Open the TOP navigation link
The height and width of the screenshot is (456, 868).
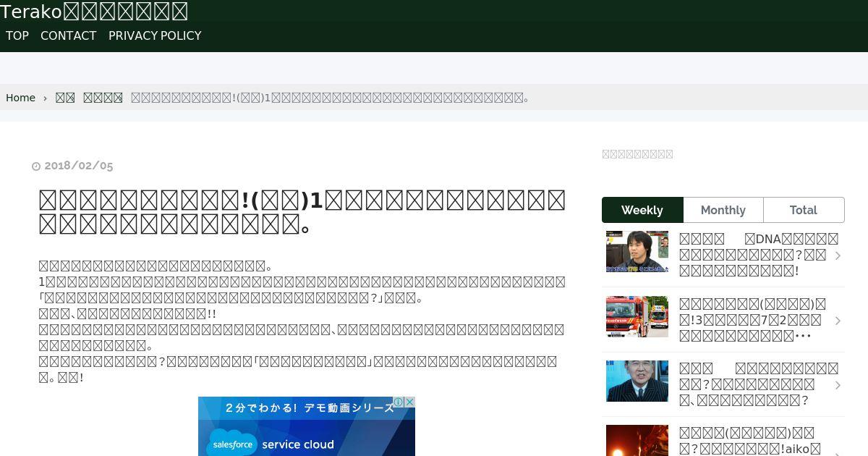coord(17,35)
